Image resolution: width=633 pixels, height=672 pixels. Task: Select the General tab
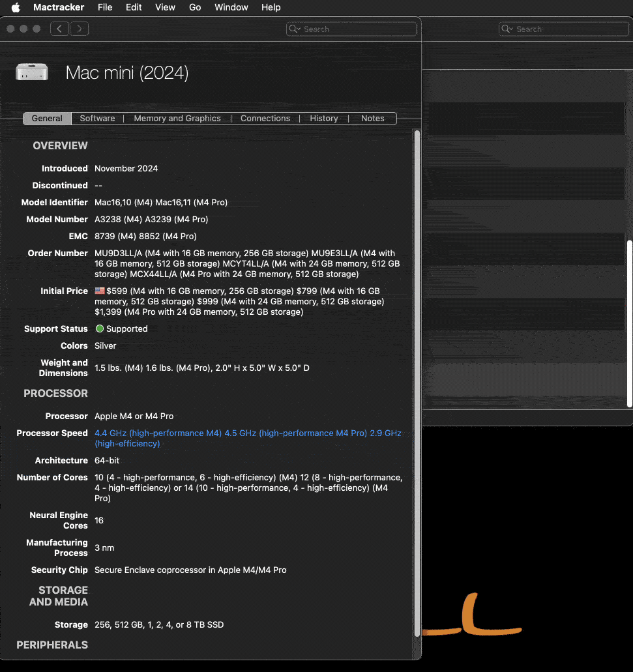coord(47,118)
